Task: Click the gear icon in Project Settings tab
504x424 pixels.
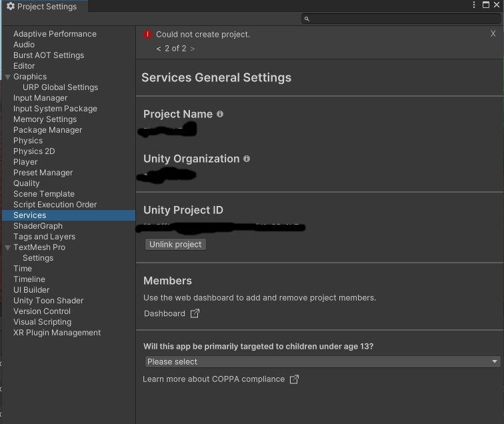Action: click(x=10, y=6)
